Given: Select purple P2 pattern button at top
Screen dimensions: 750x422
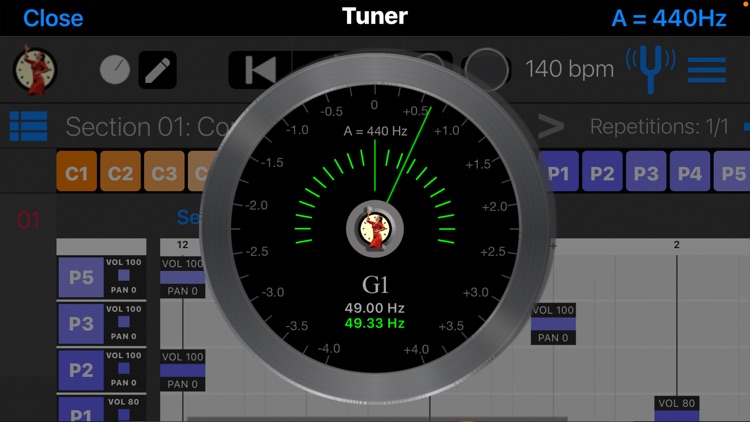Looking at the screenshot, I should (602, 172).
